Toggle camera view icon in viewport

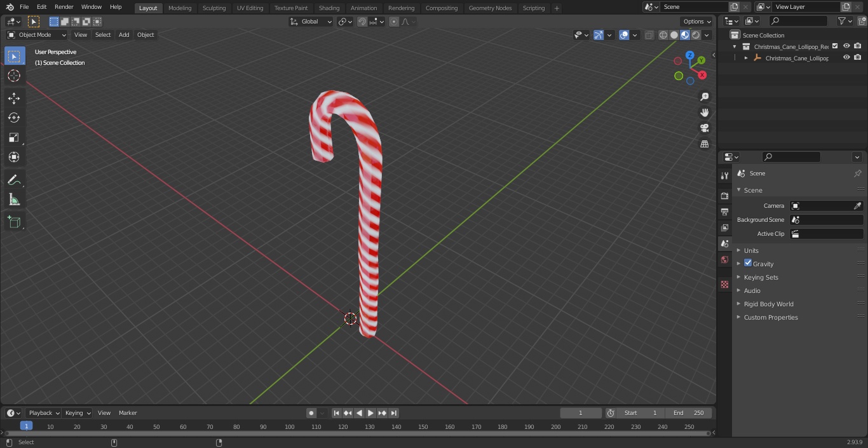[704, 128]
